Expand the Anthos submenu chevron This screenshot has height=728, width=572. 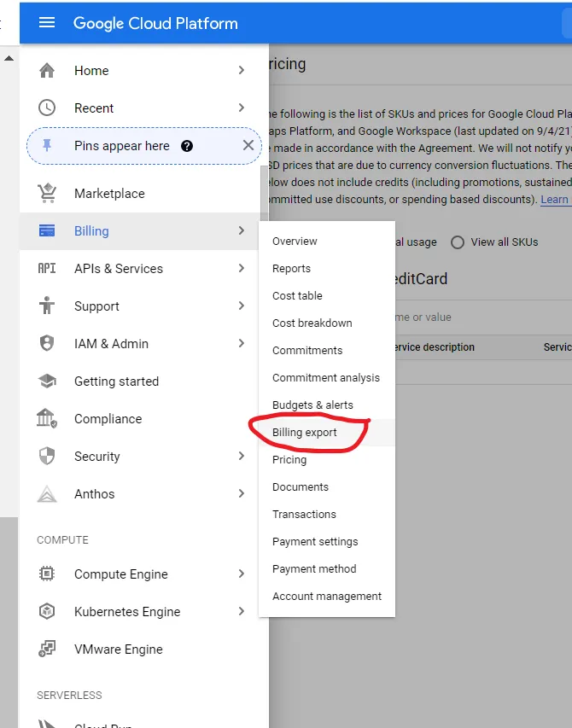[x=241, y=493]
